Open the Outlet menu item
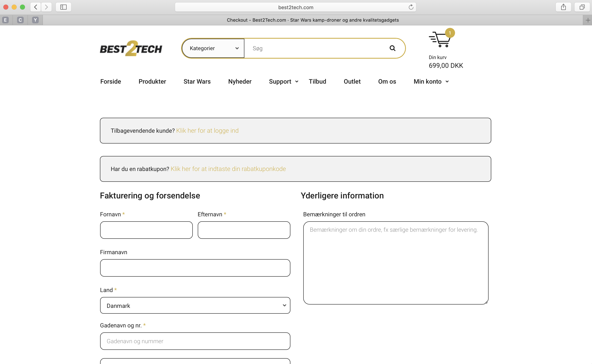Image resolution: width=592 pixels, height=364 pixels. [x=352, y=82]
